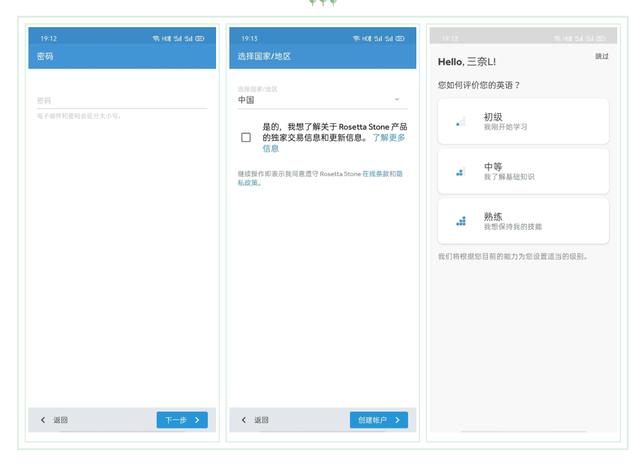Select the 初级 beginner option
This screenshot has height=464, width=640.
(523, 122)
